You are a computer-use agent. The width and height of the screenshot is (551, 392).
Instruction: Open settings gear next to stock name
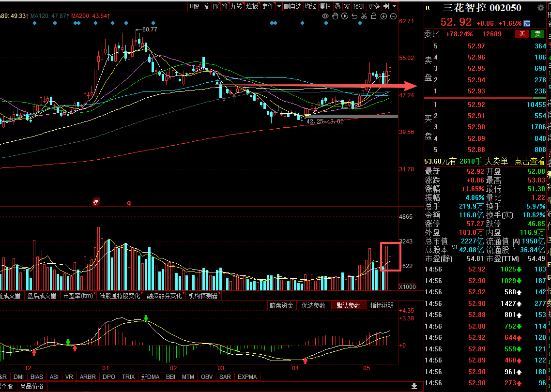click(x=541, y=8)
